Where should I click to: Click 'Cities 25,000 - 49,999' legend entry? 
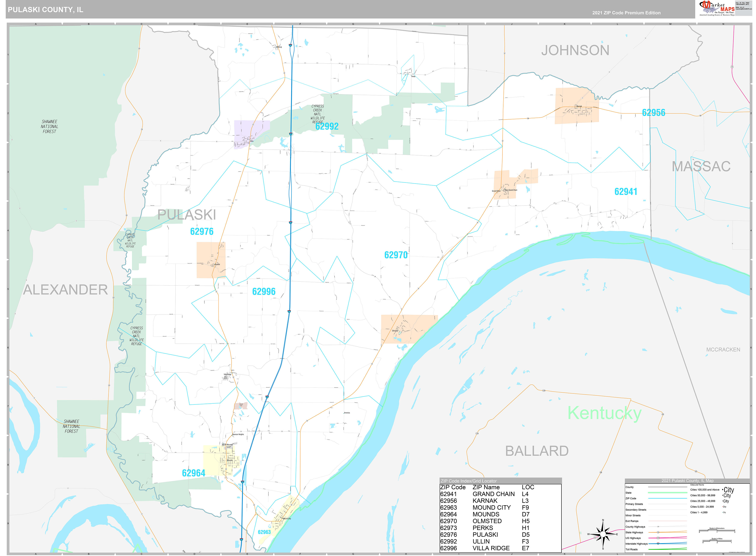(x=703, y=501)
